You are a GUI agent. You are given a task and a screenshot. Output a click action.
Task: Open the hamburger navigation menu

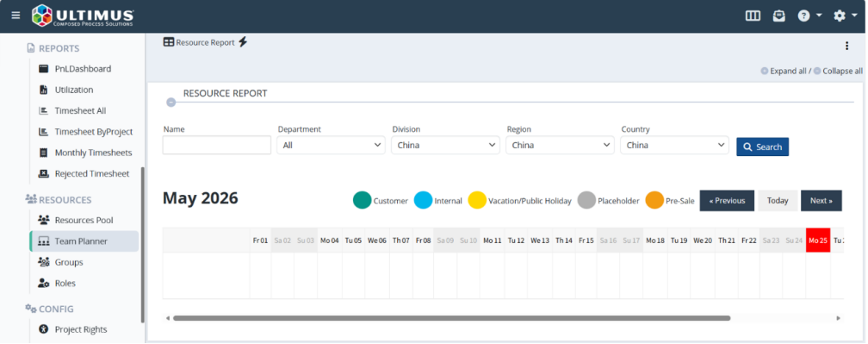coord(15,16)
